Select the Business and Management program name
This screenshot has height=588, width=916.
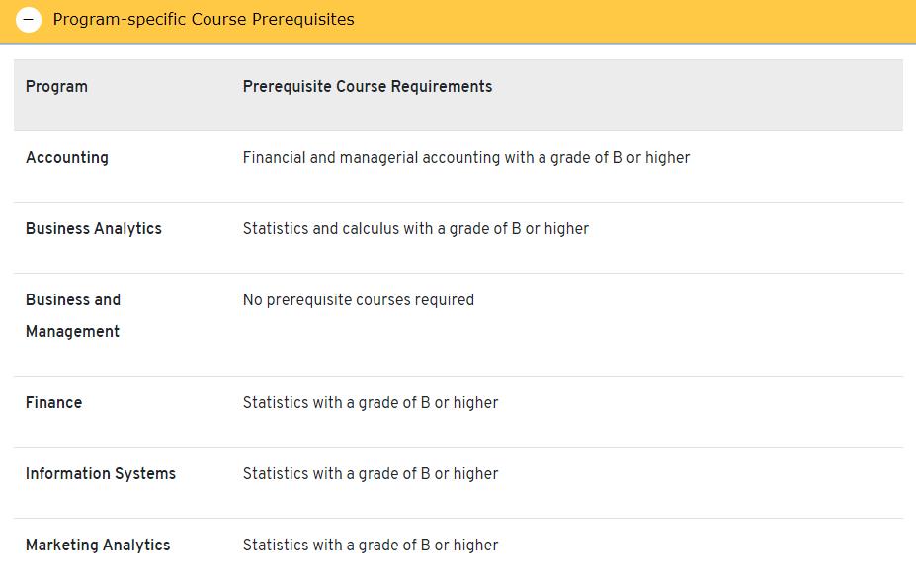pyautogui.click(x=73, y=315)
